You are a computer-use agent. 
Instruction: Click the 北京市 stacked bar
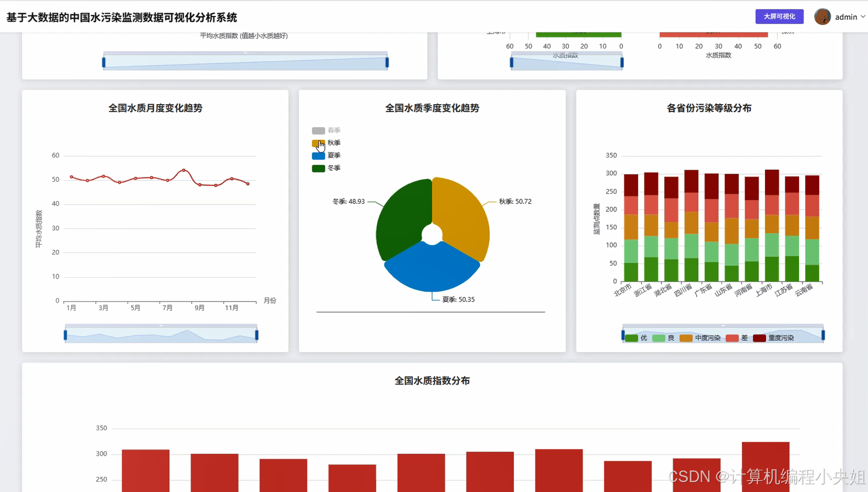(631, 228)
